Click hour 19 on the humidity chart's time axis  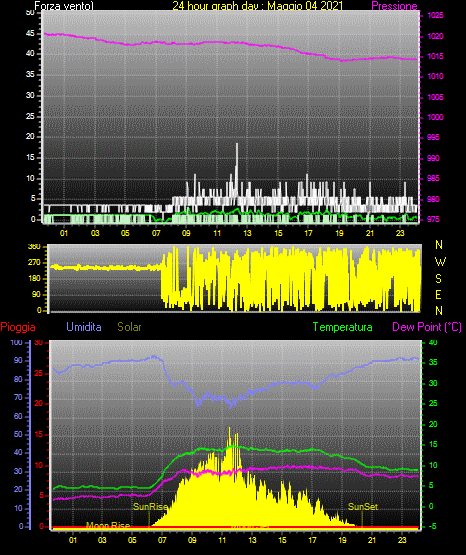pos(342,540)
